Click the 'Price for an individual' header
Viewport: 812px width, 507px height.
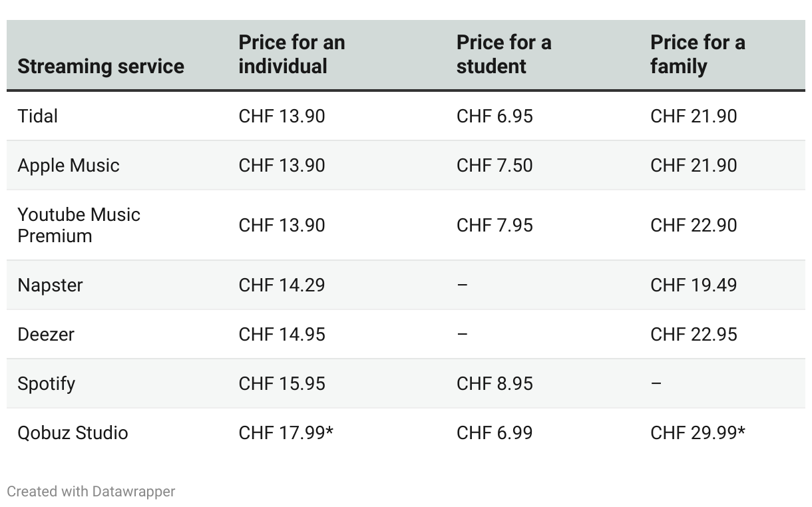pyautogui.click(x=292, y=55)
